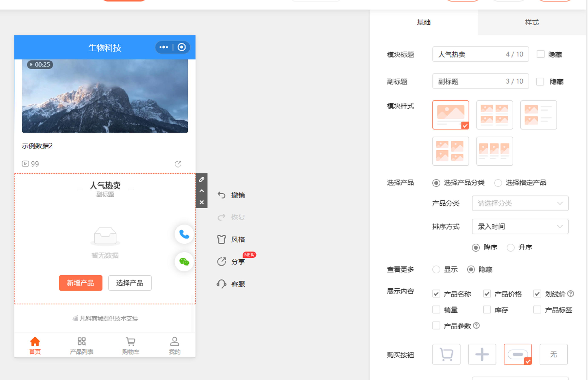The width and height of the screenshot is (588, 380).
Task: Click the 新增产品 button
Action: tap(80, 283)
